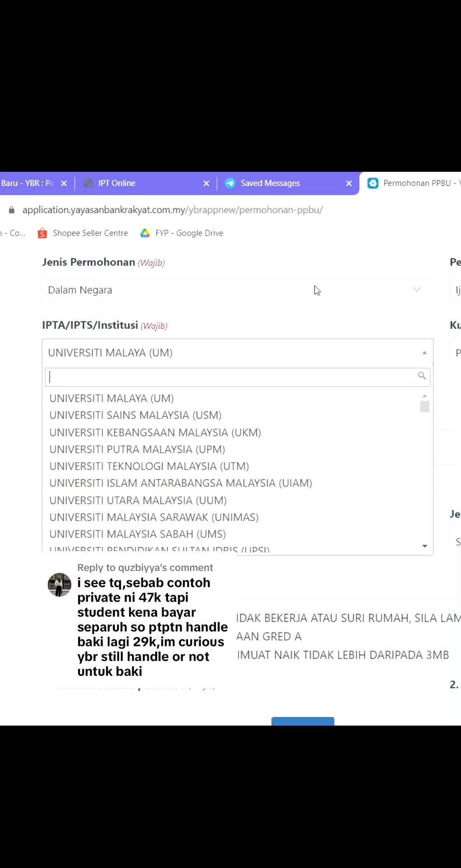
Task: Open the Jenis Permohonan dropdown showing Dalam Negara
Action: click(238, 290)
